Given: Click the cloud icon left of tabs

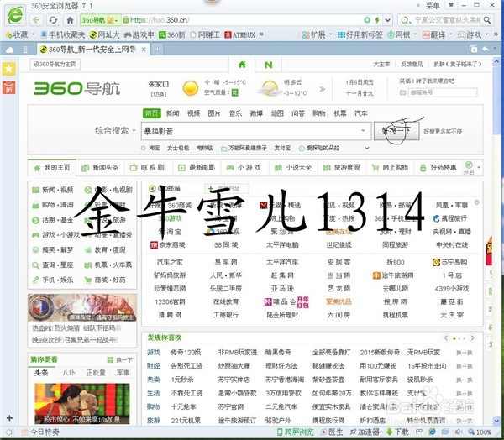Looking at the screenshot, I should 9,50.
